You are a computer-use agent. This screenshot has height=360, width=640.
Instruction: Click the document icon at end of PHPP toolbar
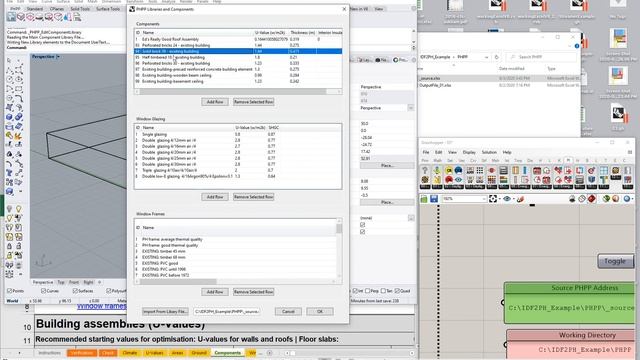pyautogui.click(x=77, y=17)
